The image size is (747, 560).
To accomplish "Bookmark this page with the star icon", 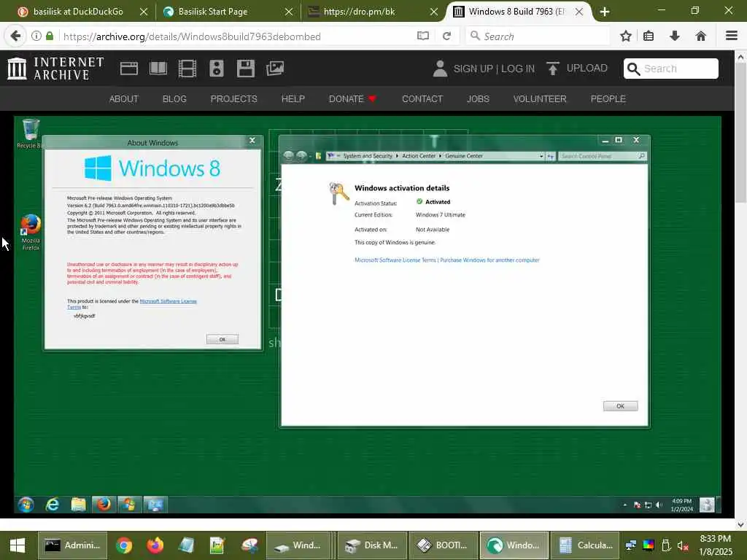I will [626, 36].
